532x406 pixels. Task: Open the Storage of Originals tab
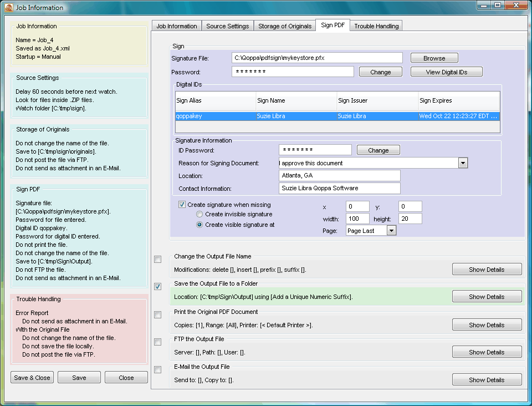(x=284, y=26)
